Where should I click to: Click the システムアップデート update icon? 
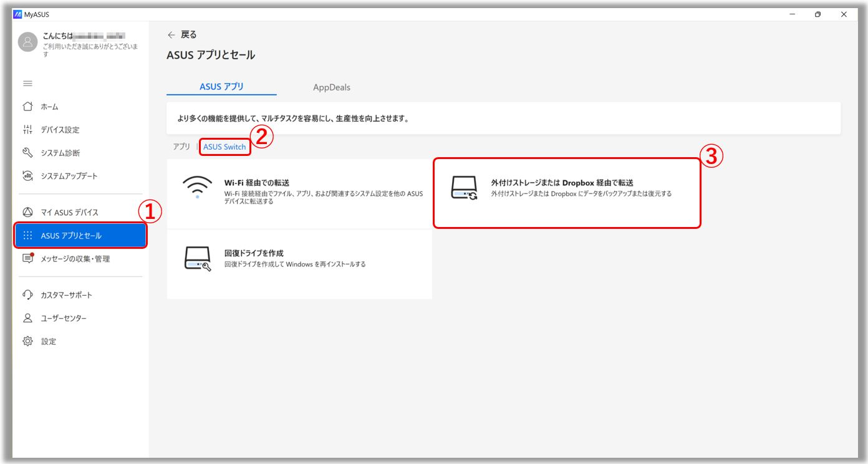click(27, 176)
